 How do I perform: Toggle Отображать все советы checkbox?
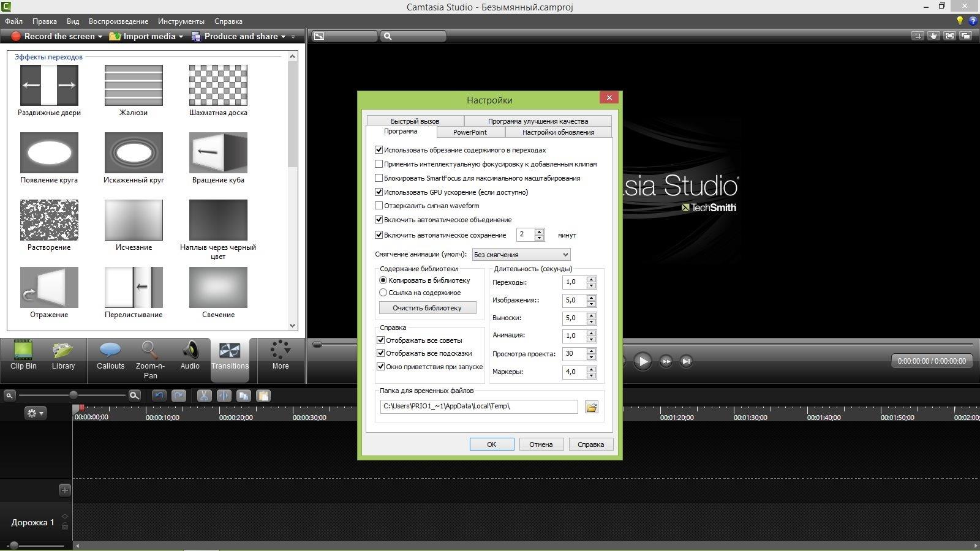pos(380,340)
